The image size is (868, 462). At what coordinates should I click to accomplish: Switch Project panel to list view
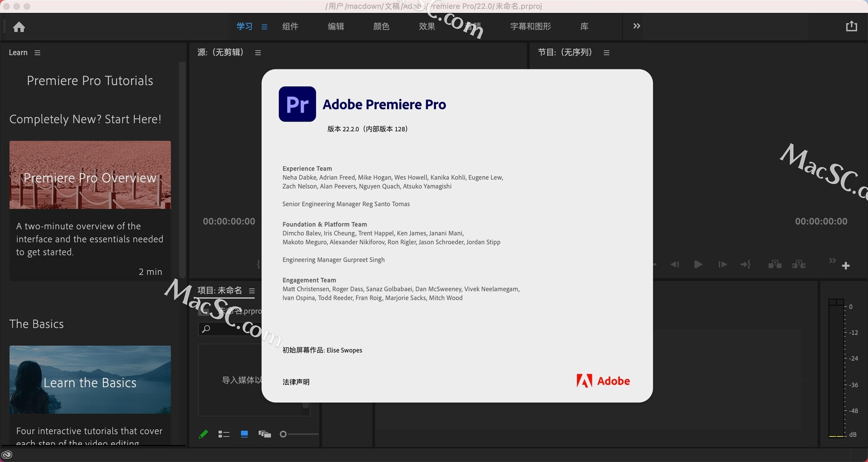224,434
